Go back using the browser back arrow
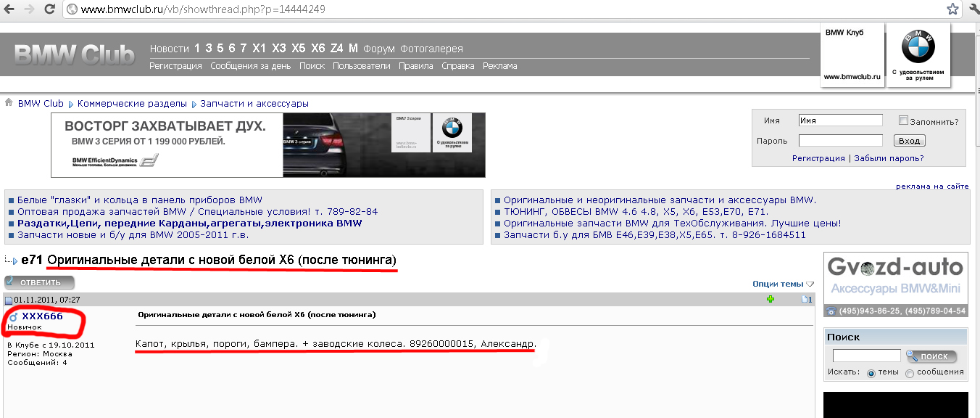 (x=9, y=9)
